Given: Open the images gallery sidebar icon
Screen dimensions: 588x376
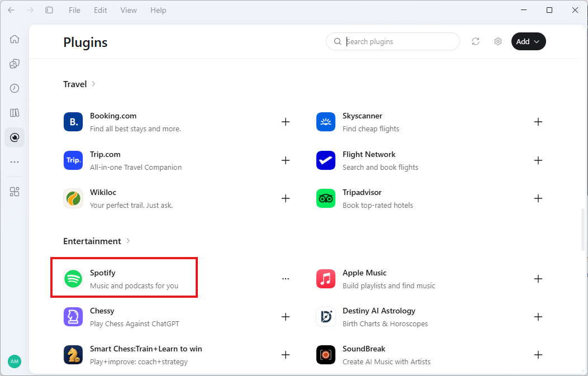Looking at the screenshot, I should tap(15, 64).
